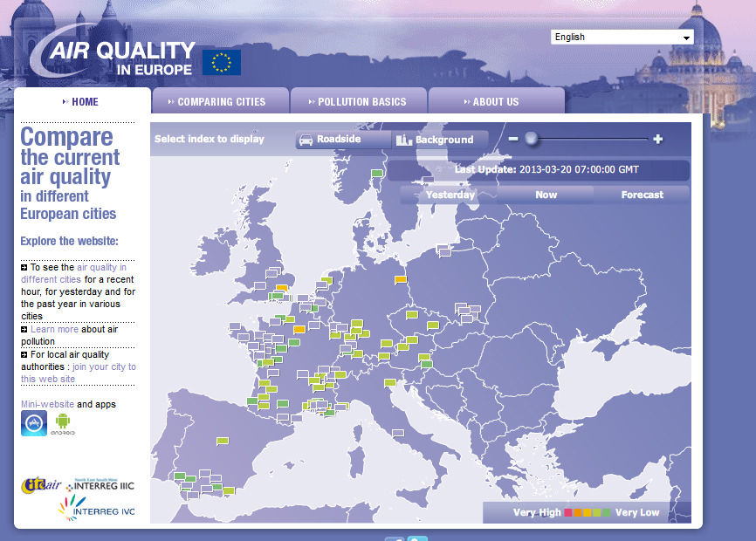Click 'join your city to this web site' link
Screen dimensions: 756x541
point(79,373)
